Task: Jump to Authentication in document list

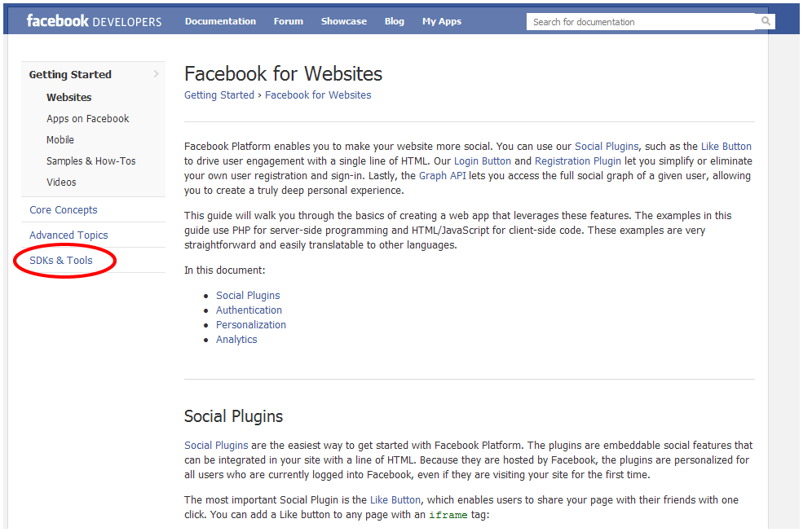Action: click(249, 310)
